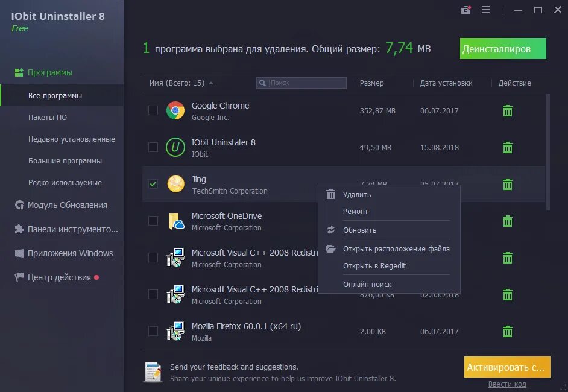
Task: Check the second Visual C++ 2008 Redistributable checkbox
Action: 153,294
